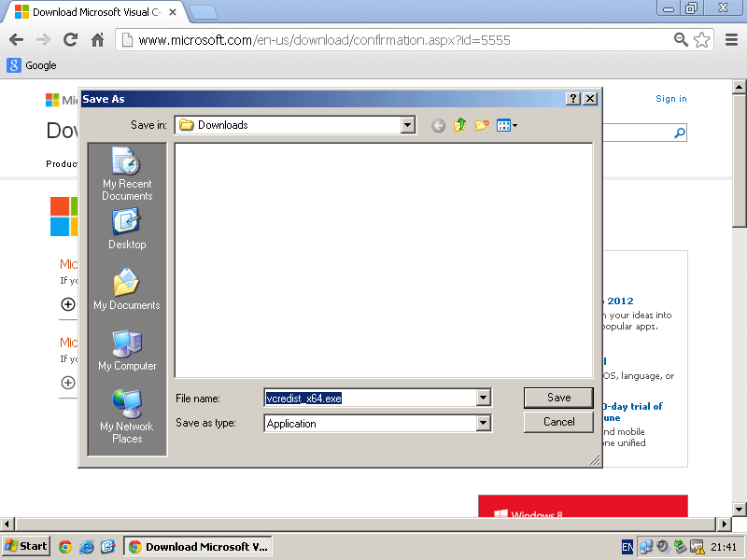Open My Documents in places bar
Image resolution: width=747 pixels, height=560 pixels.
[x=127, y=289]
